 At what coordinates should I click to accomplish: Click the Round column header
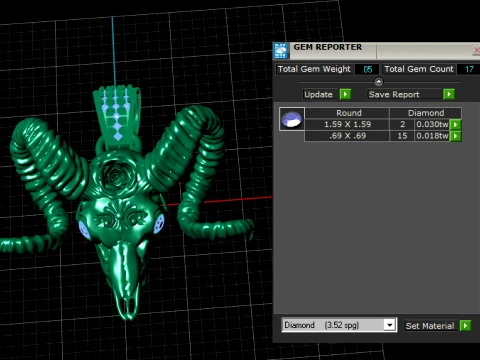348,113
